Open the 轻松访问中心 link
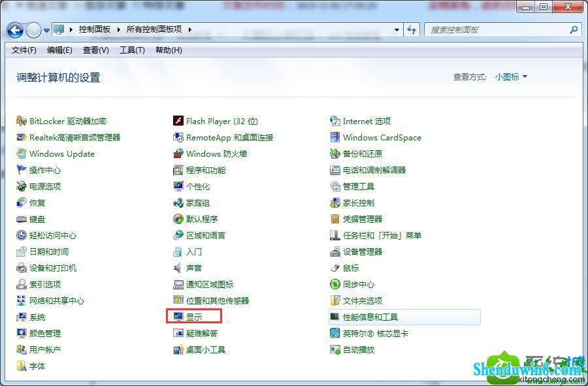The height and width of the screenshot is (386, 588). point(53,235)
